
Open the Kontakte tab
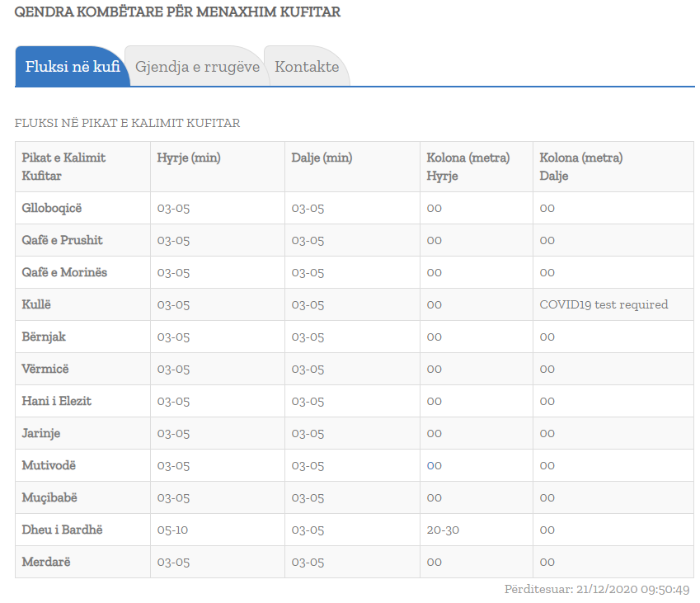coord(307,67)
